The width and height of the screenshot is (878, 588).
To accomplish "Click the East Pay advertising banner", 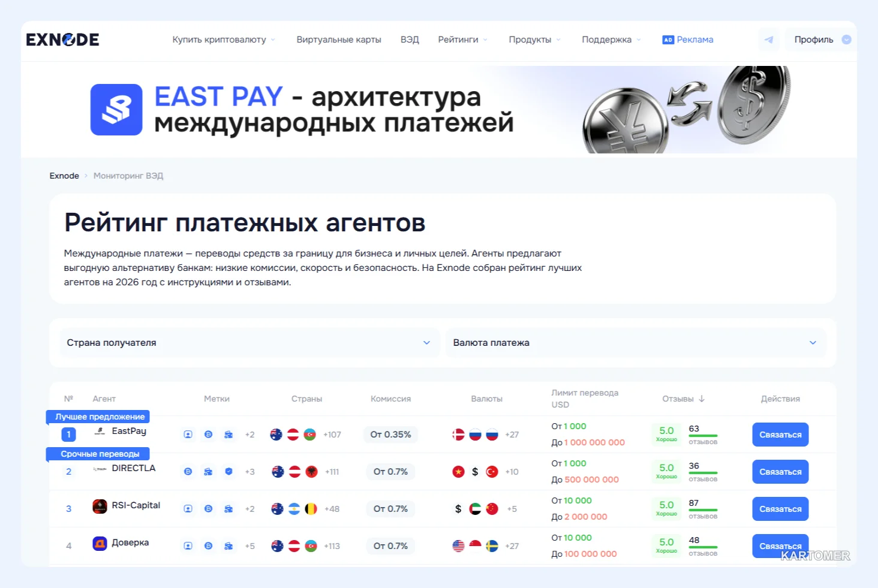I will pos(439,109).
